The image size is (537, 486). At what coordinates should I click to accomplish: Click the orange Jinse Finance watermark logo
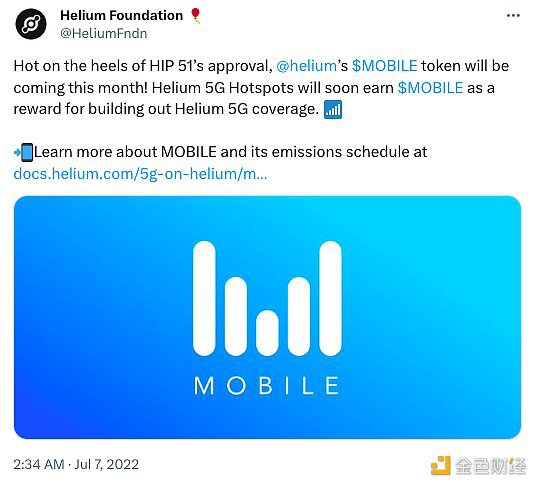point(440,465)
